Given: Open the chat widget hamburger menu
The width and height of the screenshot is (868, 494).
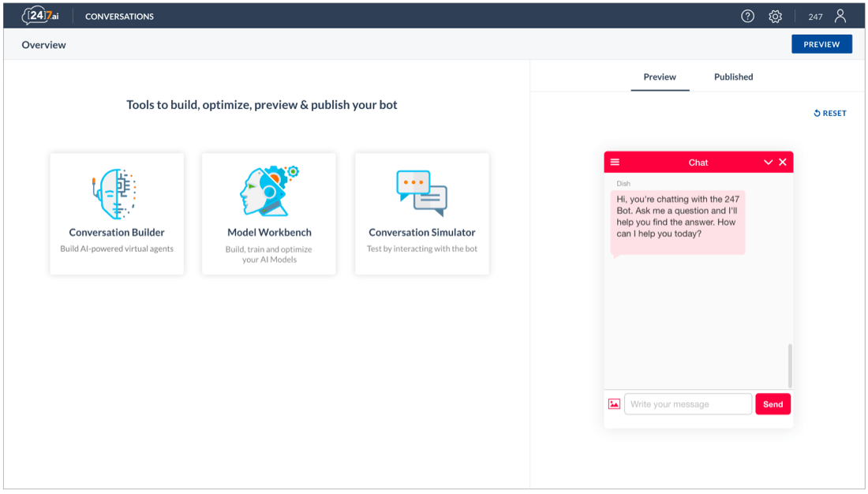Looking at the screenshot, I should tap(615, 163).
